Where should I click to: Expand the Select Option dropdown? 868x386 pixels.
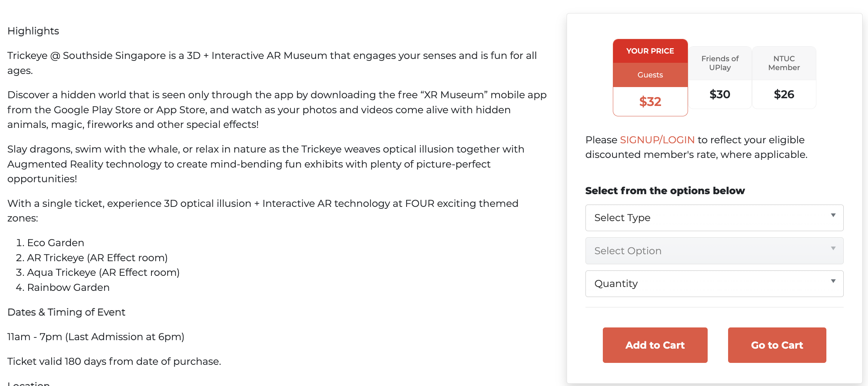(x=714, y=251)
